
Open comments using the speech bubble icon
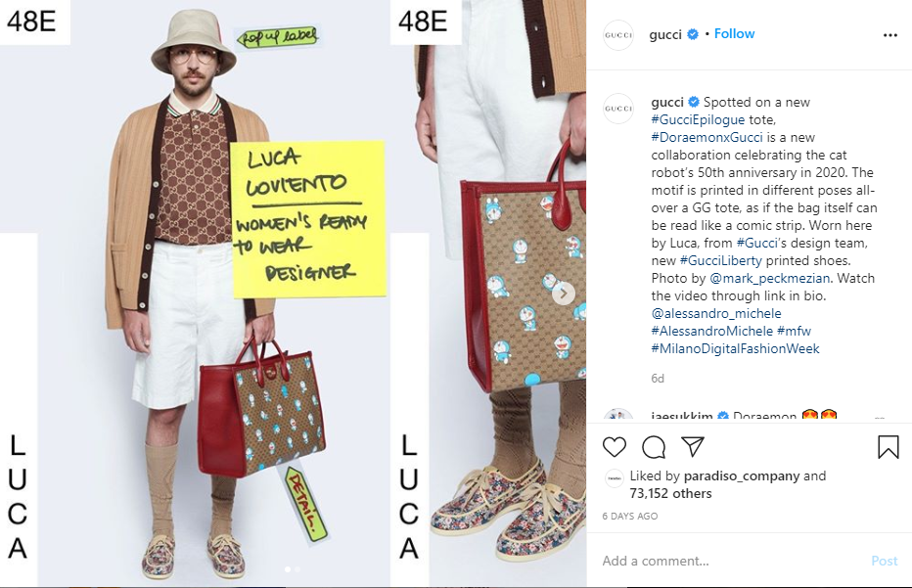(x=654, y=447)
